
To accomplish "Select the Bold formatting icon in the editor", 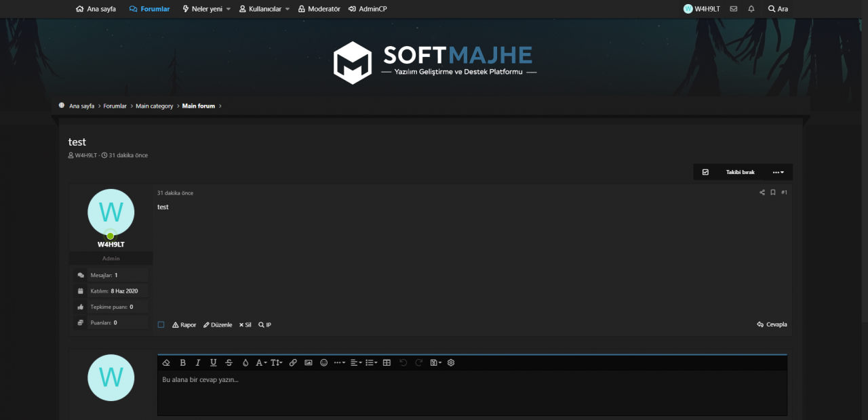I will click(x=182, y=362).
